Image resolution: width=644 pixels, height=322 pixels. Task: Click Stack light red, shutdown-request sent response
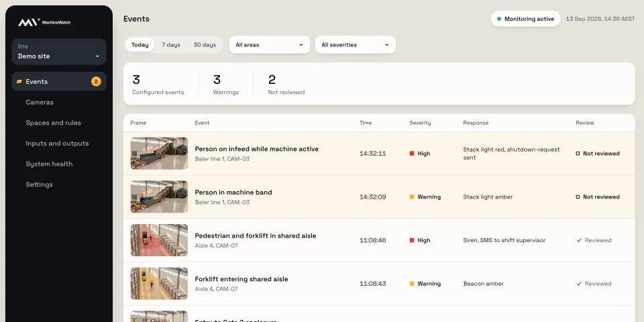511,154
